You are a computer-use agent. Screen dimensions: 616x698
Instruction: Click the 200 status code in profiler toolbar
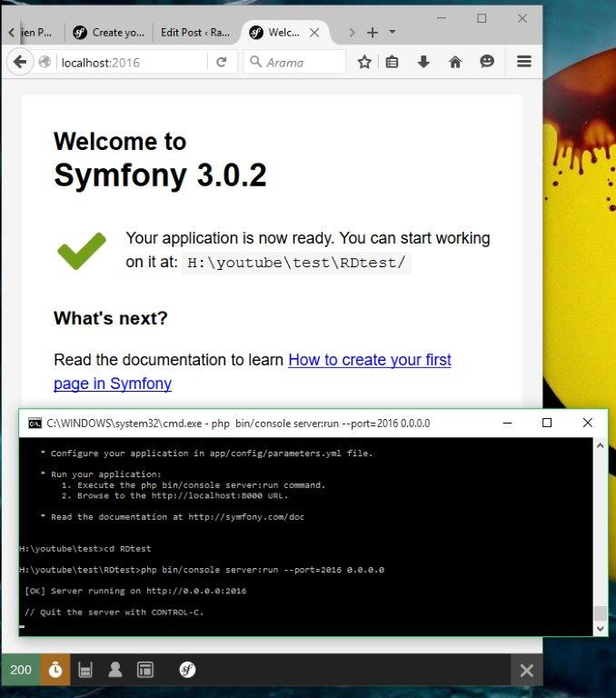coord(21,670)
